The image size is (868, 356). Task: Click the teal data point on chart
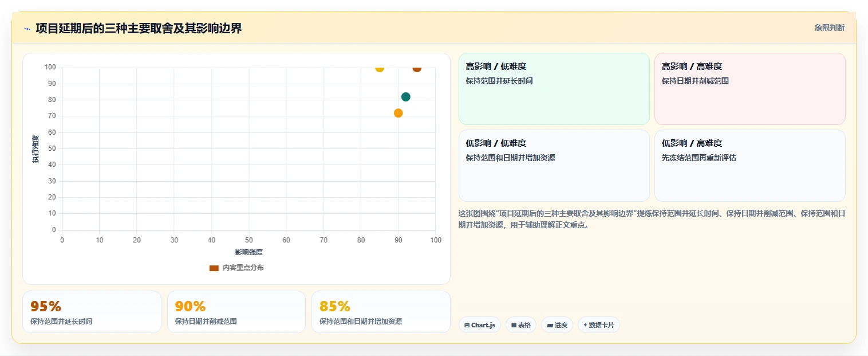tap(406, 97)
